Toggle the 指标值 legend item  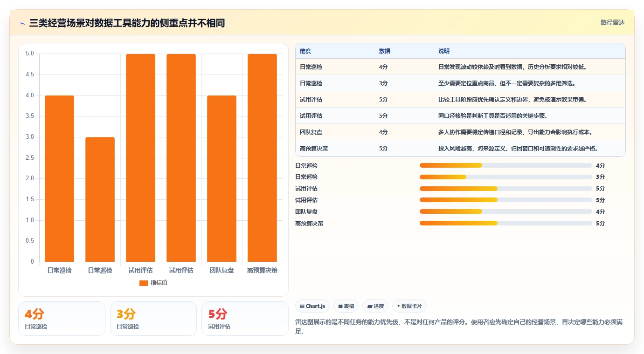153,283
